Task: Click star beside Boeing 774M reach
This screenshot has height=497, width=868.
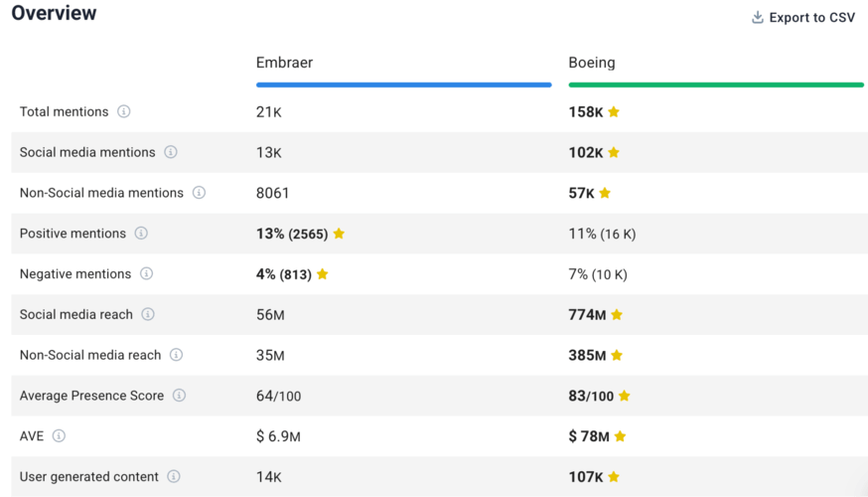Action: [617, 314]
